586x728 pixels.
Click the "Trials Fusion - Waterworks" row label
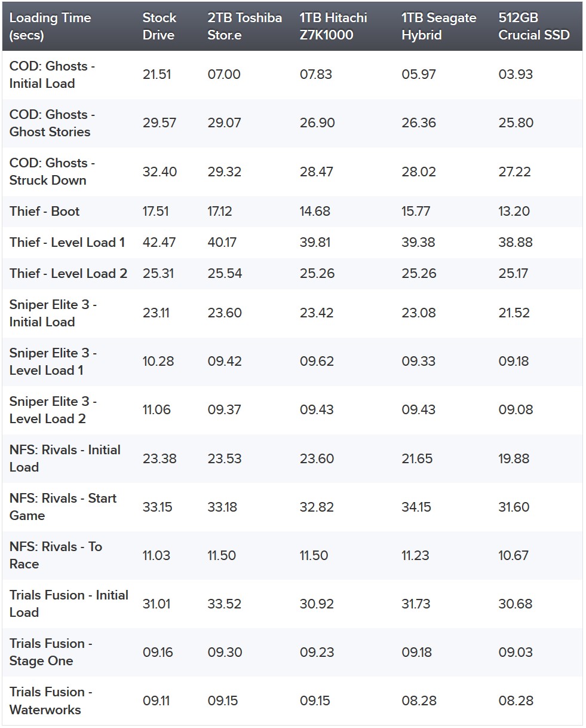click(x=51, y=701)
